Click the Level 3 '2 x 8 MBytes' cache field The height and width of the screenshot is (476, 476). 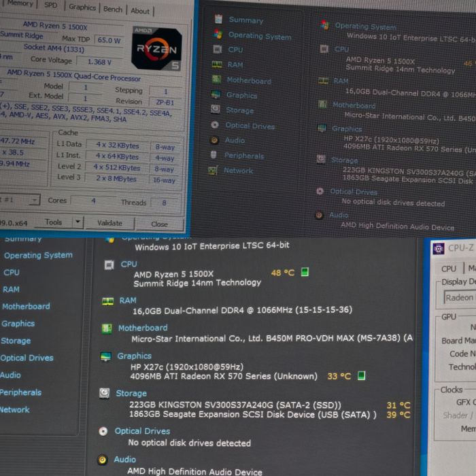pyautogui.click(x=116, y=178)
